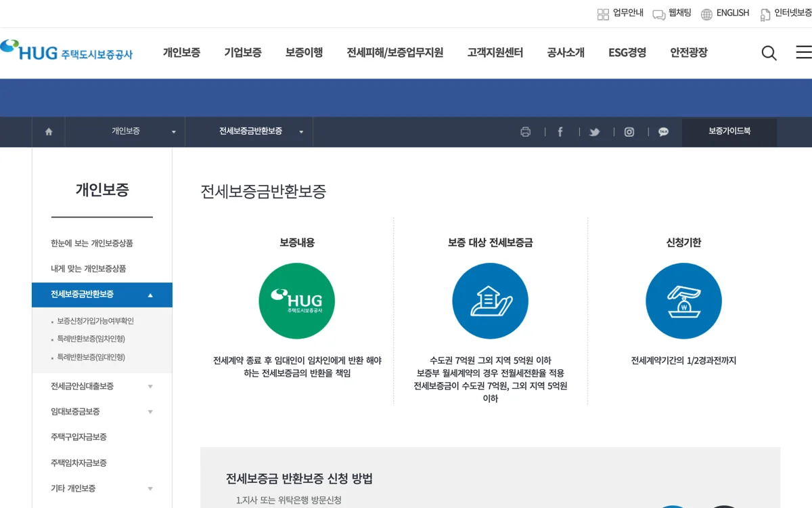Open the 보증이행 top menu

304,53
